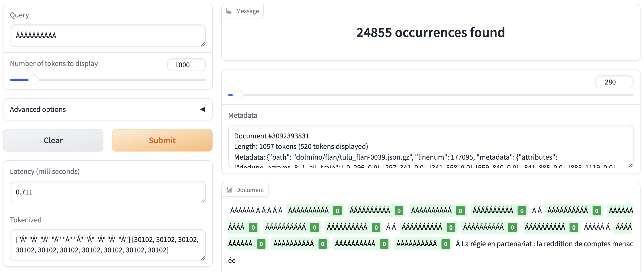Expand Advanced options with the triangle arrow
Screen dimensions: 644x272
coord(203,109)
